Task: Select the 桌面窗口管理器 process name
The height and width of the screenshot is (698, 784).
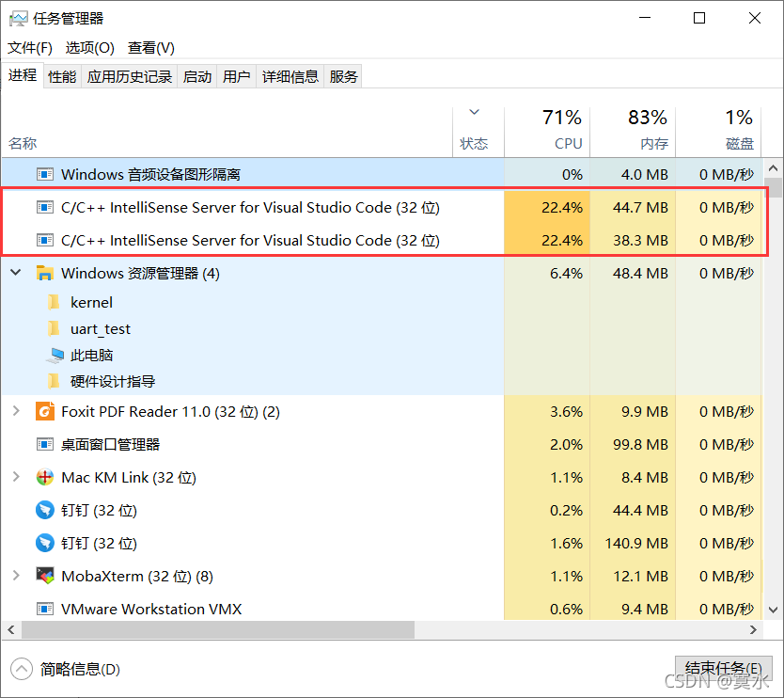Action: [x=111, y=444]
